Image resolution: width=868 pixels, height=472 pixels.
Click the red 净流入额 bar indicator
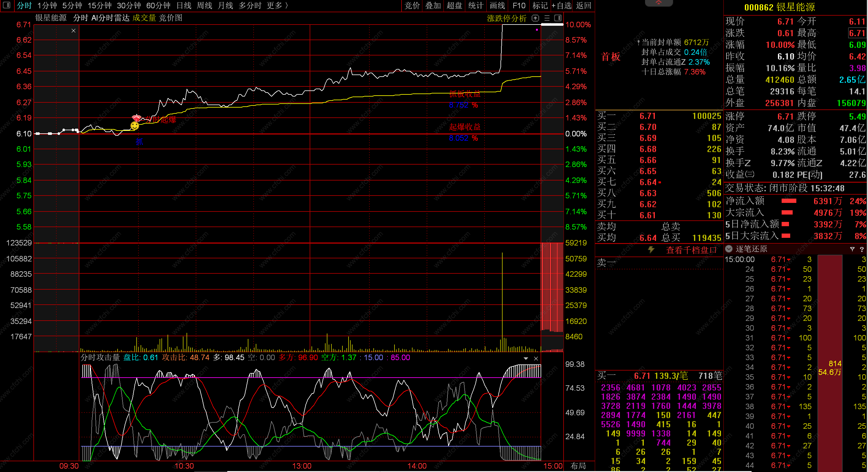(x=788, y=201)
